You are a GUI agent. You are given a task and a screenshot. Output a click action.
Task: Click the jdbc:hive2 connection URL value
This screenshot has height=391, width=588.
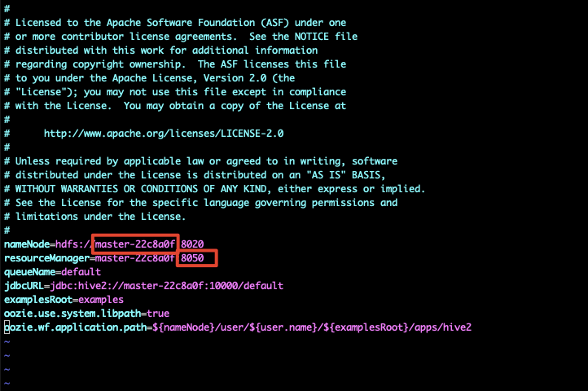(166, 286)
